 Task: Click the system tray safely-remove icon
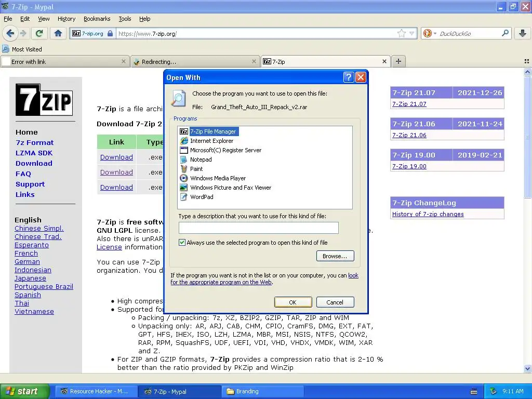[494, 391]
